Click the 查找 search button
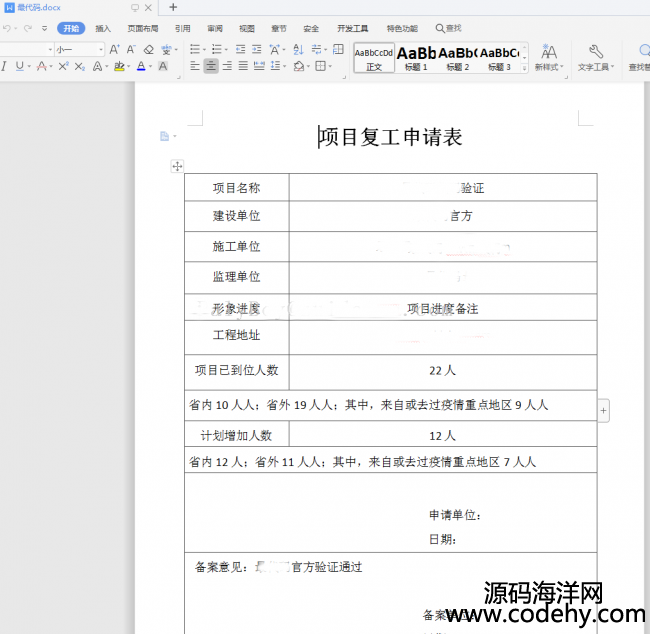Screen dimensions: 650x634 449,28
